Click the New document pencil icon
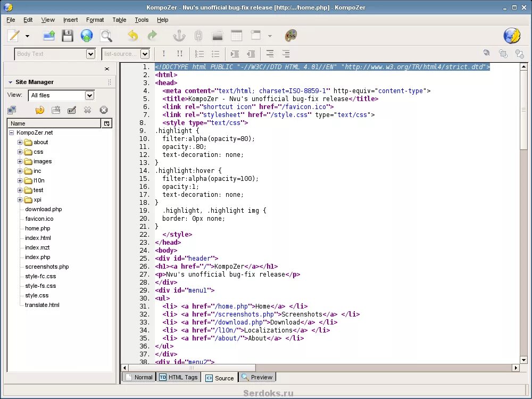 [x=14, y=36]
